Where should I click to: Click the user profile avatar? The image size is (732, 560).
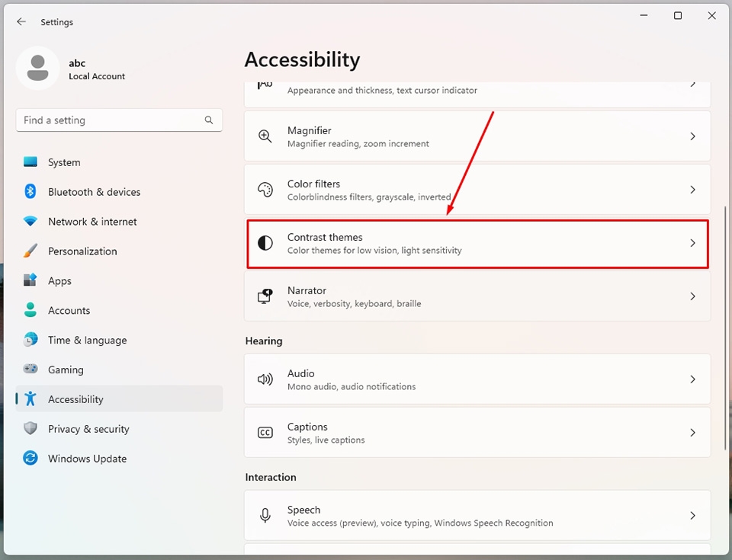37,68
